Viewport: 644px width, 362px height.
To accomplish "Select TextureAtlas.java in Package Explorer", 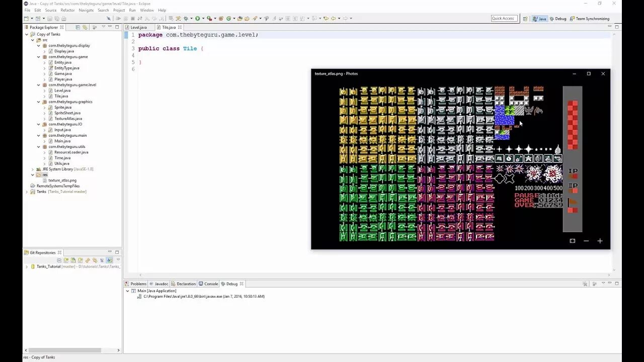I will click(68, 119).
